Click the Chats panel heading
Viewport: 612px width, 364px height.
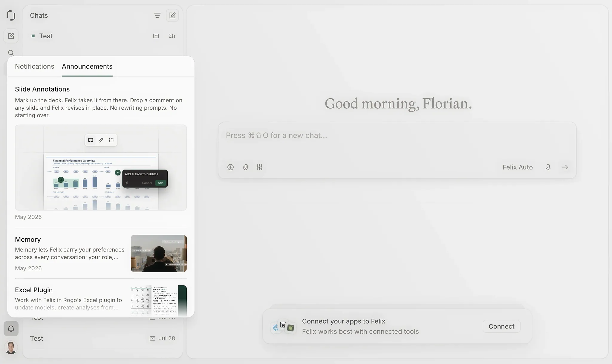(39, 16)
